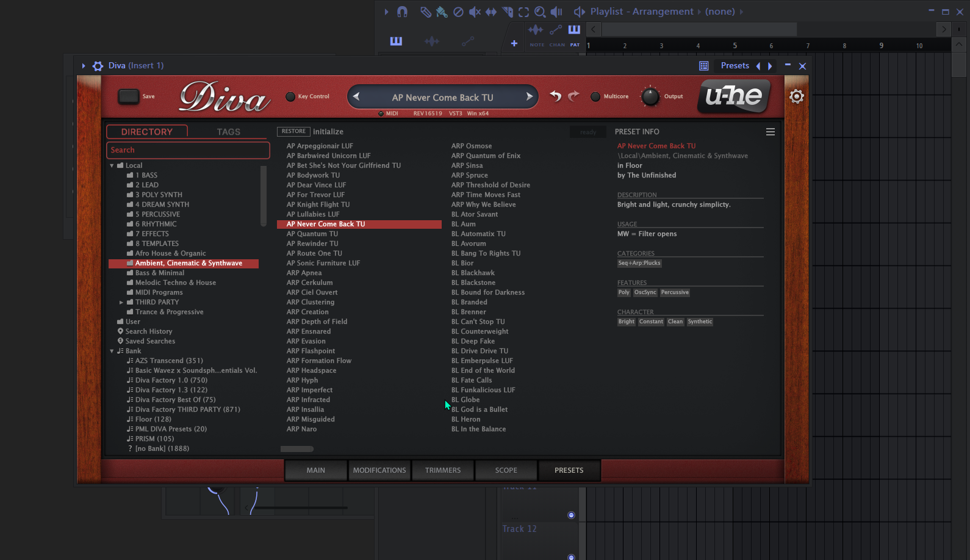This screenshot has height=560, width=970.
Task: Select previous preset in Diva display
Action: pyautogui.click(x=356, y=96)
